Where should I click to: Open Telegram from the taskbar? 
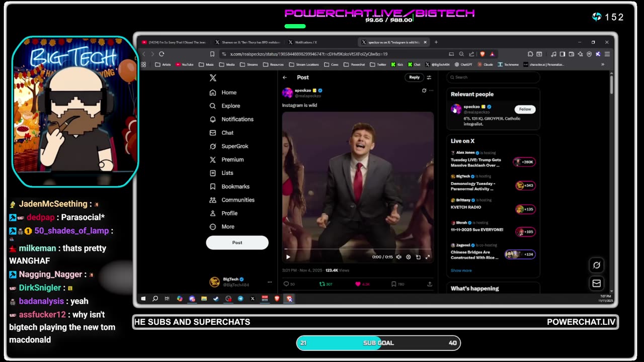tap(240, 299)
